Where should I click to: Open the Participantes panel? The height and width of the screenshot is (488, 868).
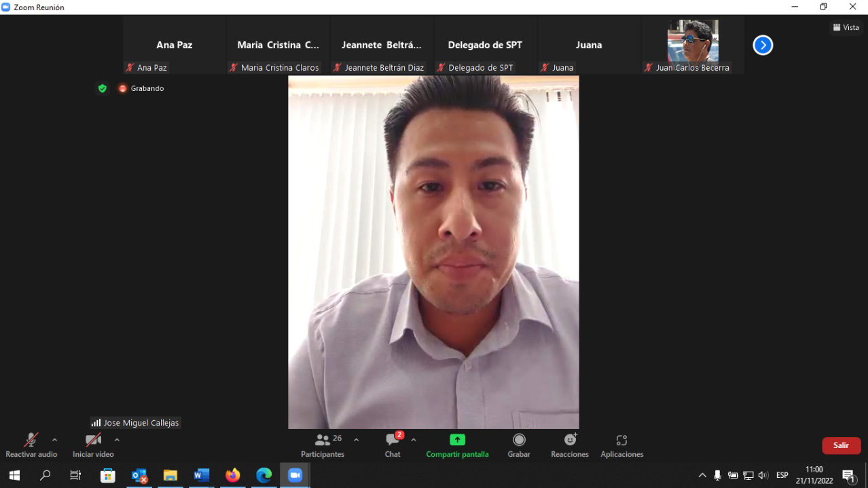click(323, 445)
